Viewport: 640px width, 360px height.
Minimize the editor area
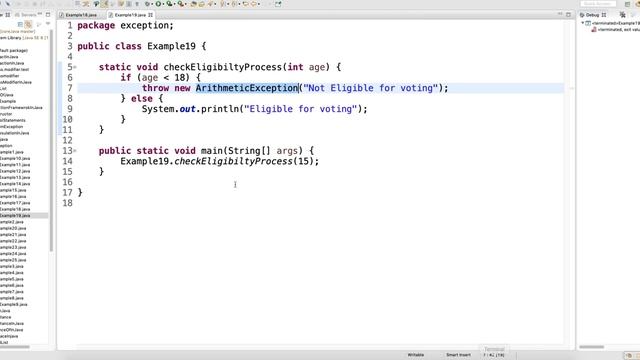coord(560,14)
